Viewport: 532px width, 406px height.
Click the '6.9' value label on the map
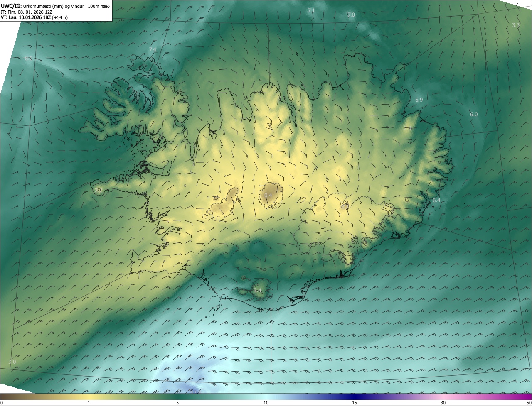coord(419,100)
